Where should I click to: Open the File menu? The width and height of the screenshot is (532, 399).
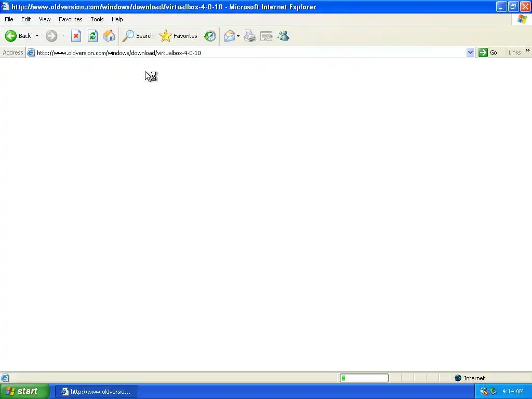click(9, 19)
